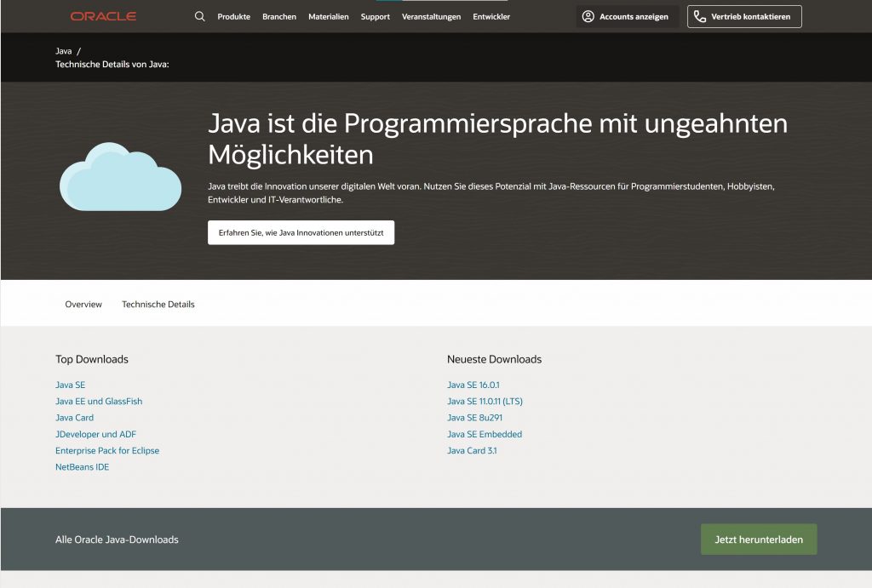Switch to the Overview tab
Screen dimensions: 872x588
pyautogui.click(x=83, y=304)
